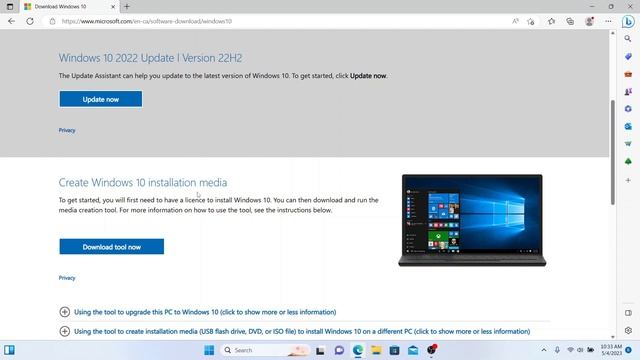Click the Download tool now button
This screenshot has width=640, height=360.
pyautogui.click(x=111, y=247)
